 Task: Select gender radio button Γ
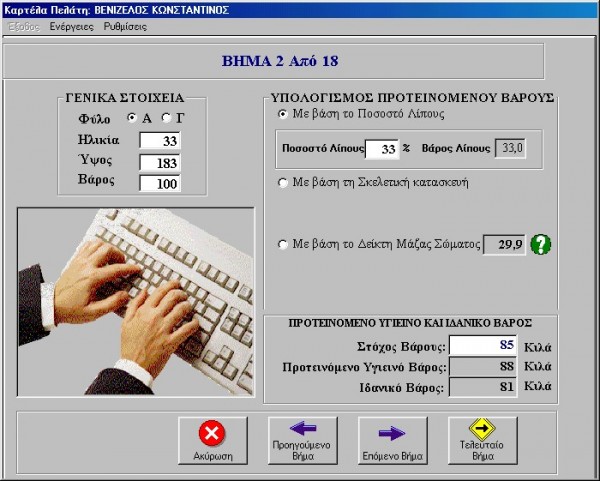coord(165,118)
